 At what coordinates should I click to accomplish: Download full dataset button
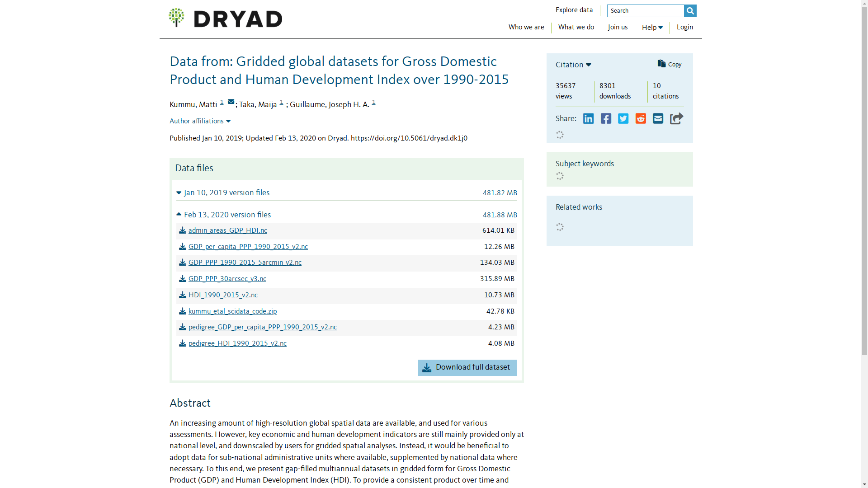(x=467, y=368)
